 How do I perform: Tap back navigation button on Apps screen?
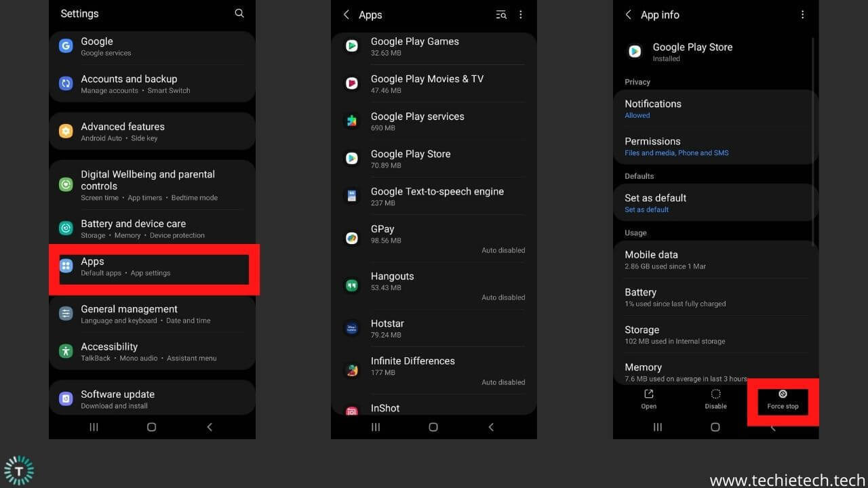coord(491,427)
